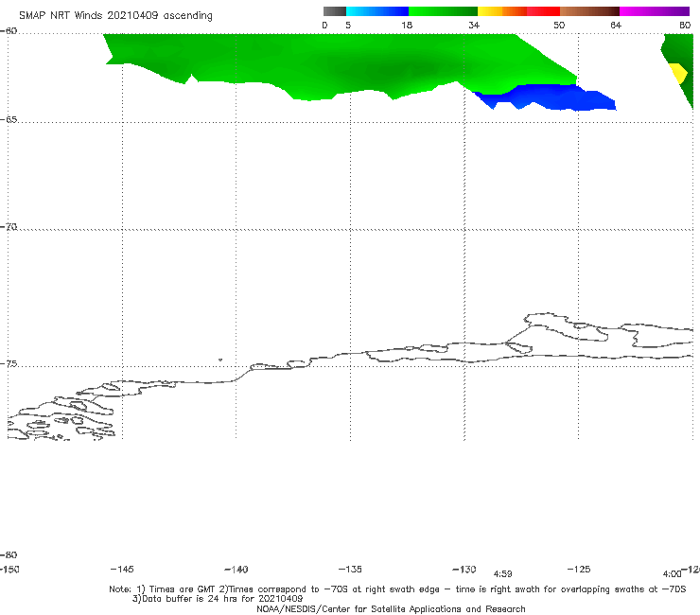Click the longitude label "-140"
Screen dimensions: 700x615
(x=236, y=570)
